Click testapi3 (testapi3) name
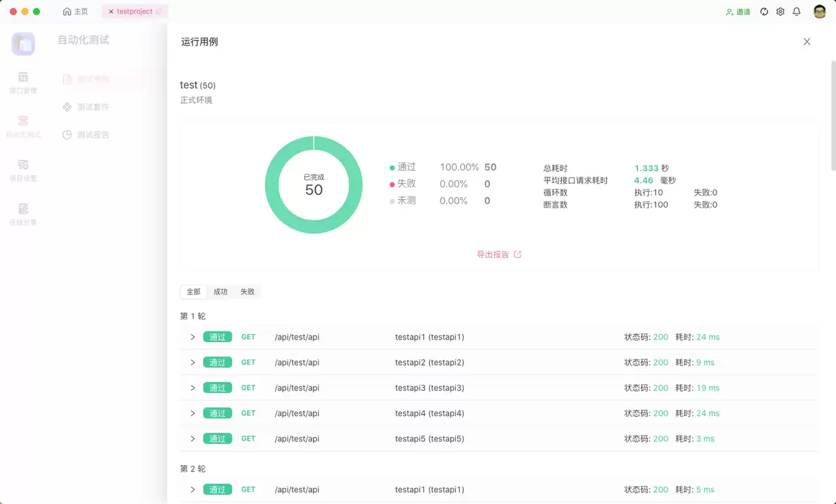 tap(430, 388)
